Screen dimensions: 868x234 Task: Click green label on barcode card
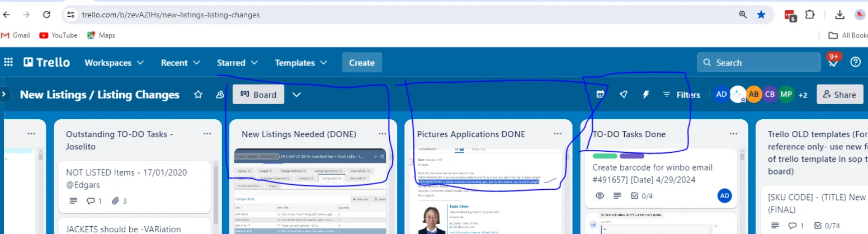[605, 156]
